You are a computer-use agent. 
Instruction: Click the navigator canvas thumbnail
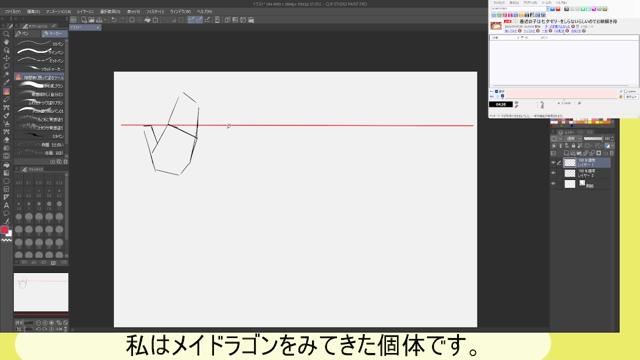tap(41, 292)
